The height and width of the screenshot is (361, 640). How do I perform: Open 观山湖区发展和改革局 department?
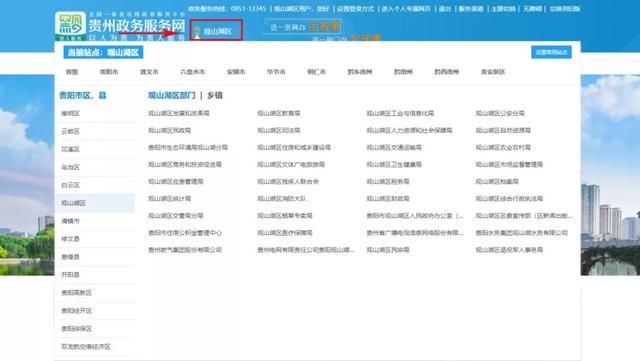click(x=179, y=114)
